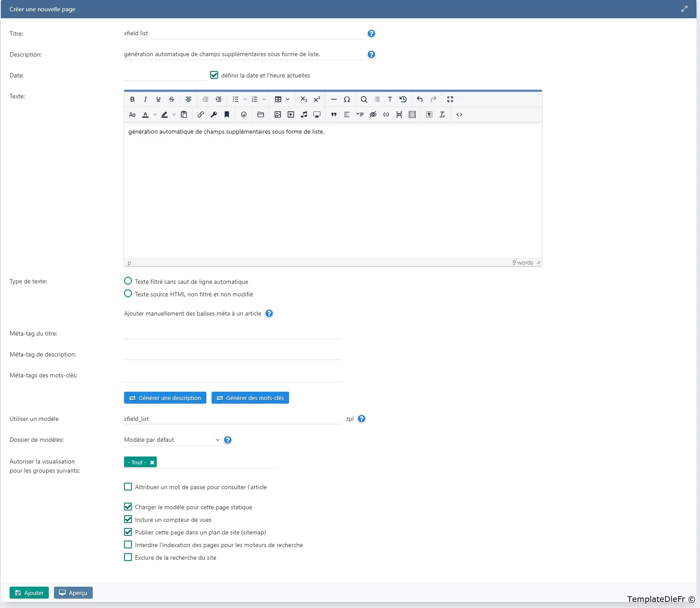Tick 'Exclure de la recherche du site'
Viewport: 700px width, 608px height.
pos(128,557)
